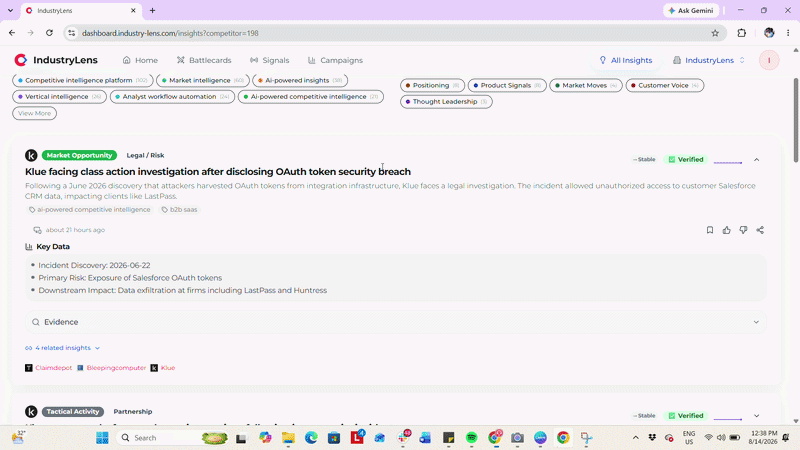Expand the Evidence section

396,322
